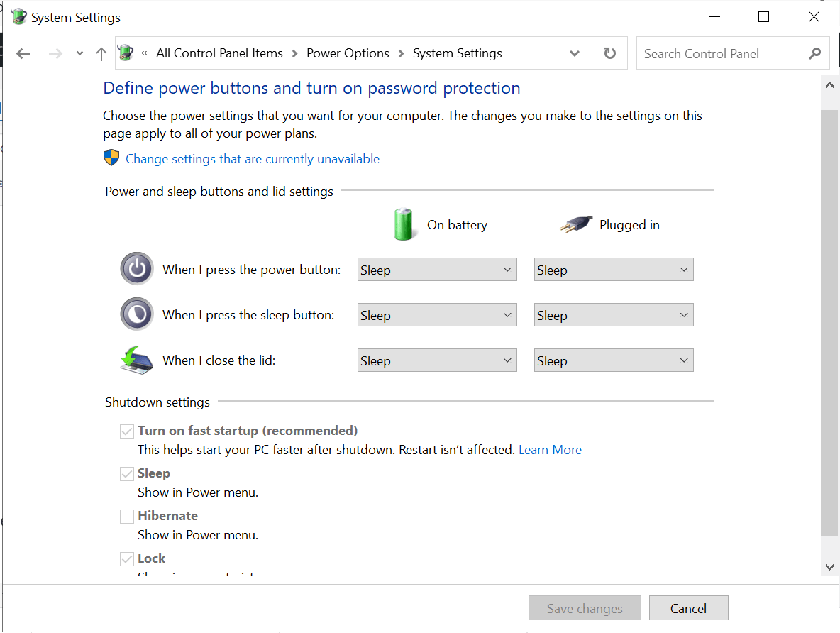Click the search magnifier icon
Viewport: 840px width, 633px height.
click(x=814, y=53)
